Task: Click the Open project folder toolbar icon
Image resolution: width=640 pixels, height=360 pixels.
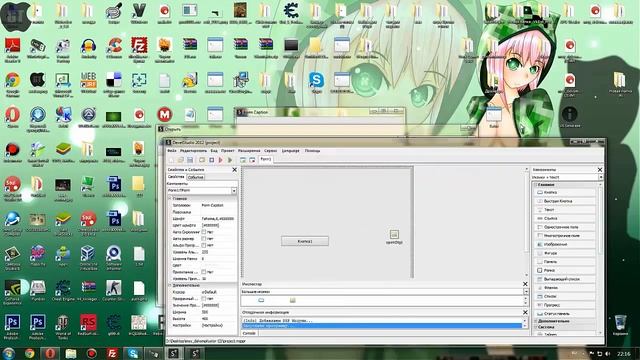Action: pos(180,160)
